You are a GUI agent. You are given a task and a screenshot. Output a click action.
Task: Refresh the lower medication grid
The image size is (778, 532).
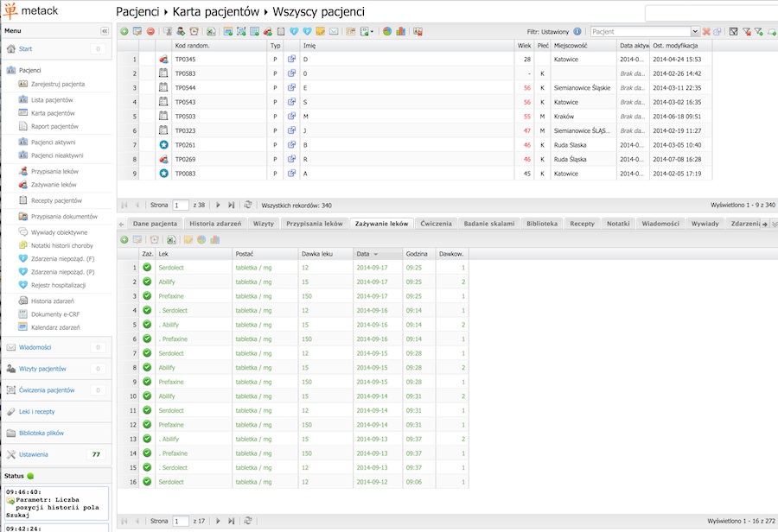point(248,521)
